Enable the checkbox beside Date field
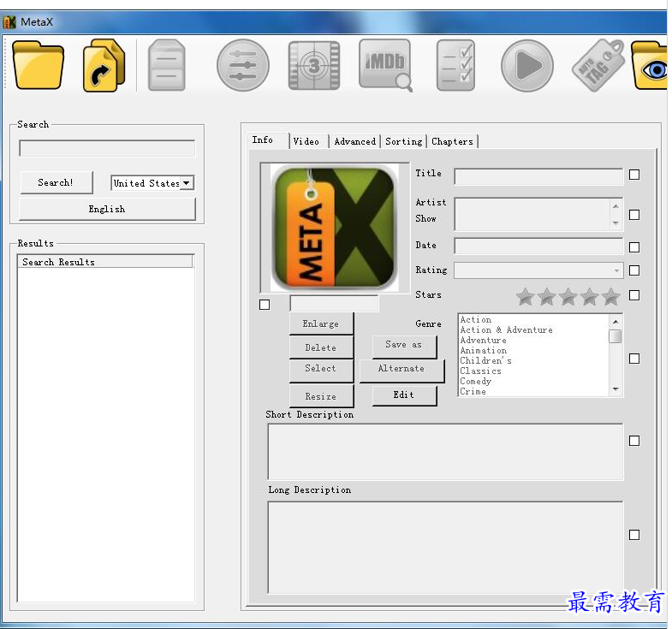 tap(634, 247)
